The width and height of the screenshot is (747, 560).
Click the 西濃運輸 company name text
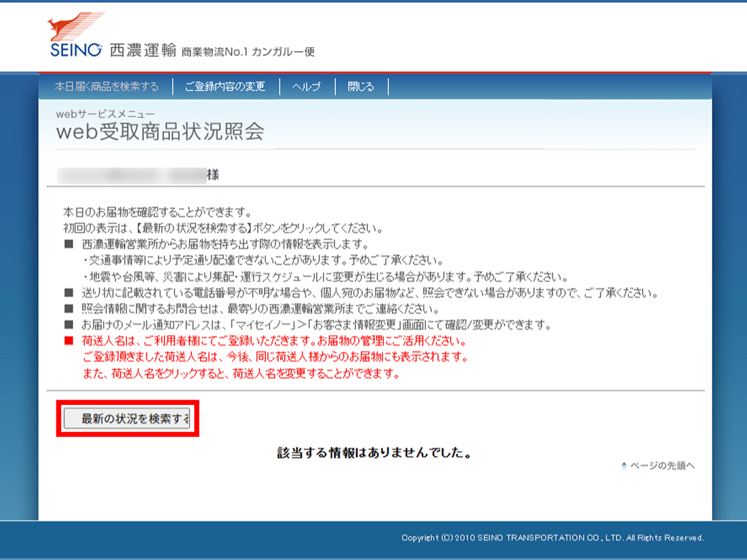143,50
